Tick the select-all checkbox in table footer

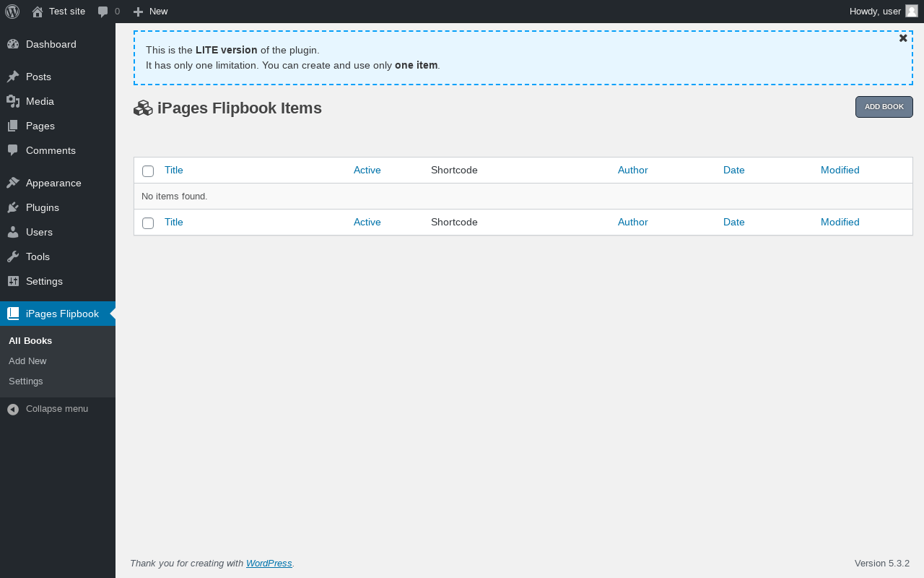(x=148, y=223)
